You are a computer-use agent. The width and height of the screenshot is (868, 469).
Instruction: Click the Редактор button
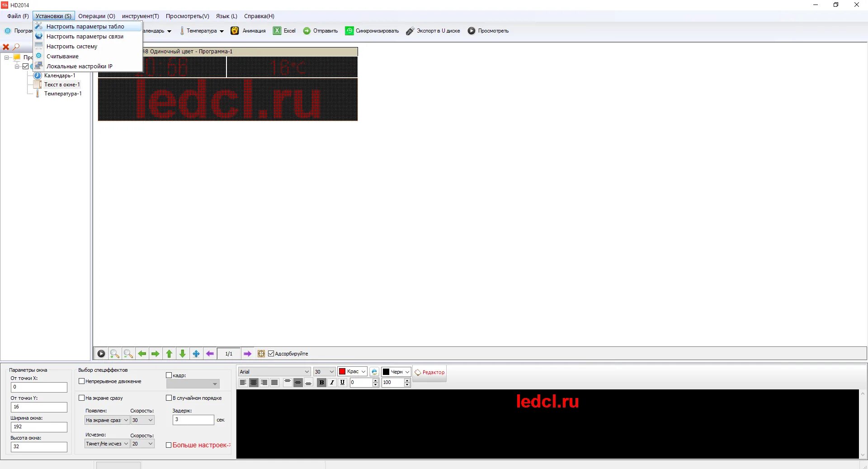point(429,373)
